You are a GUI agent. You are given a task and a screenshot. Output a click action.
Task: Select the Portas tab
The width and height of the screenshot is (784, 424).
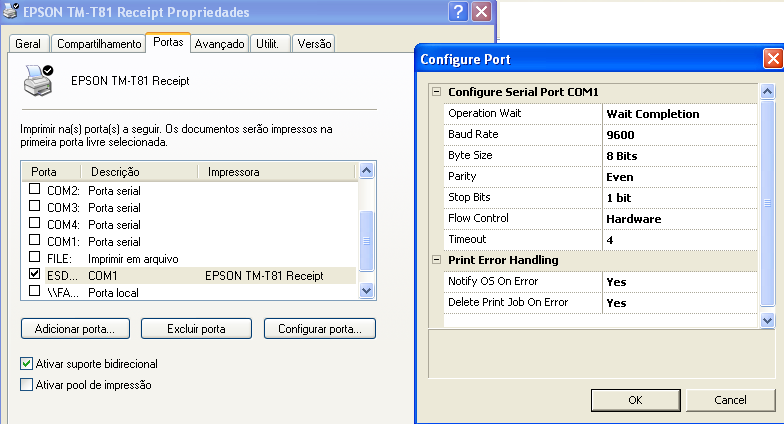pos(168,42)
